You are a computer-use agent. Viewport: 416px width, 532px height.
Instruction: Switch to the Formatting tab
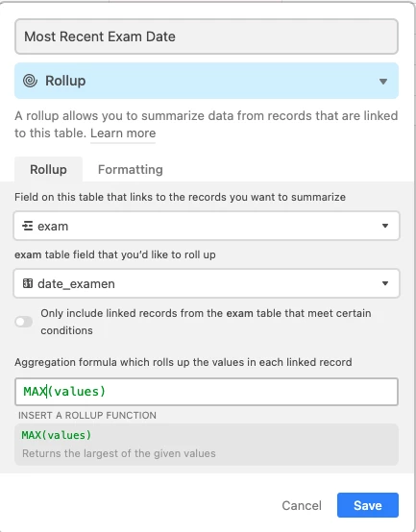(x=131, y=169)
